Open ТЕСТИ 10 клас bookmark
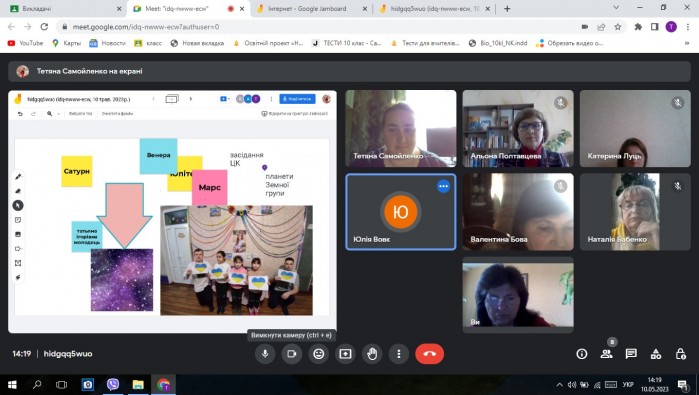 [x=347, y=43]
